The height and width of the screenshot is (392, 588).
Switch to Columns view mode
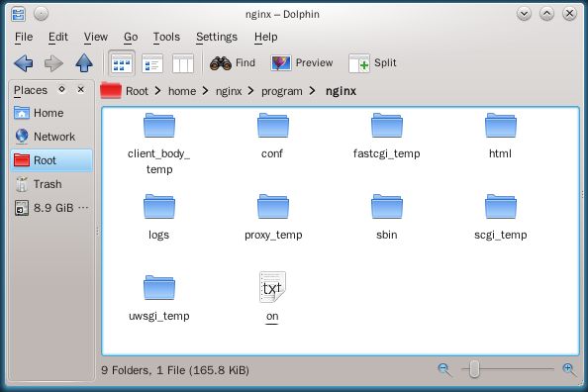tap(182, 63)
